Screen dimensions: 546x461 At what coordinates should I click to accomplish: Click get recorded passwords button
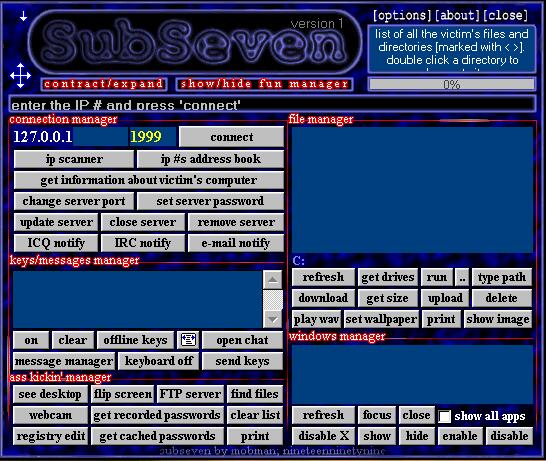click(157, 415)
